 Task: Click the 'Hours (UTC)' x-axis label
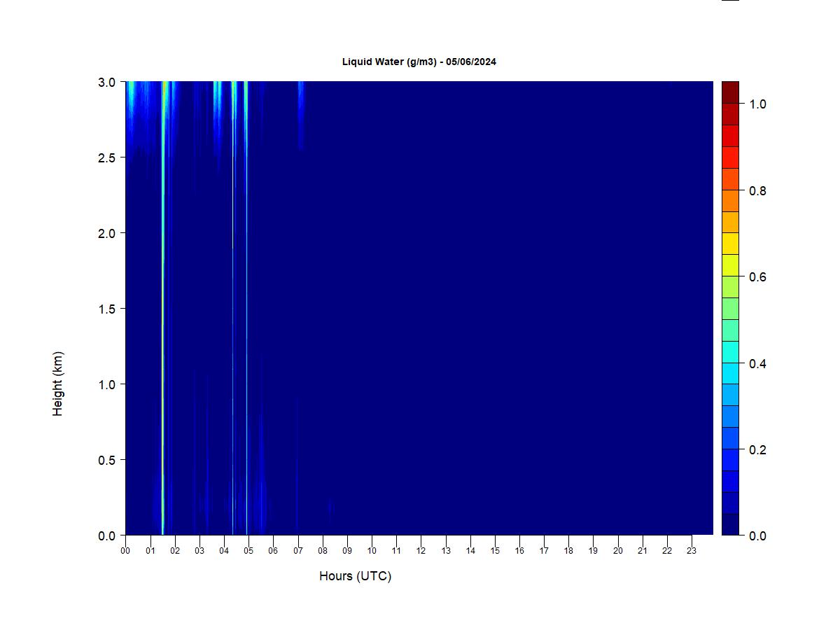pyautogui.click(x=355, y=576)
